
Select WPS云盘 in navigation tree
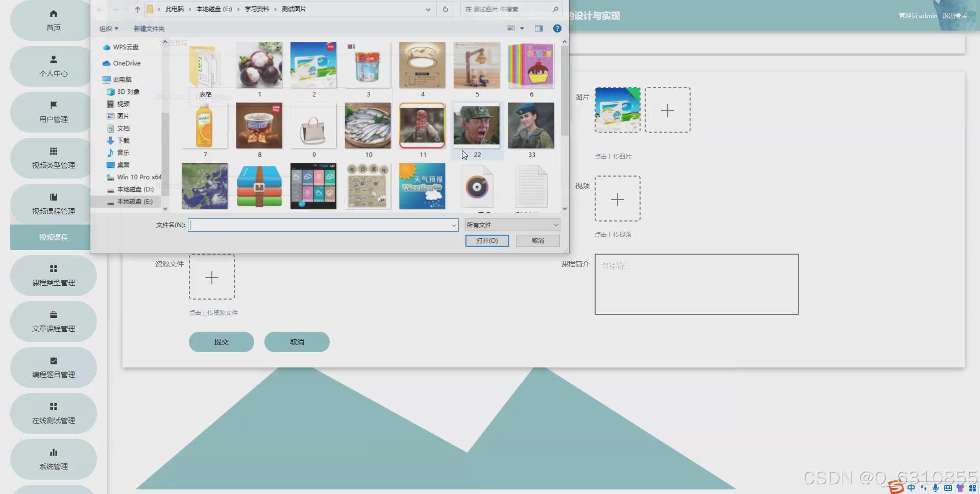[120, 47]
